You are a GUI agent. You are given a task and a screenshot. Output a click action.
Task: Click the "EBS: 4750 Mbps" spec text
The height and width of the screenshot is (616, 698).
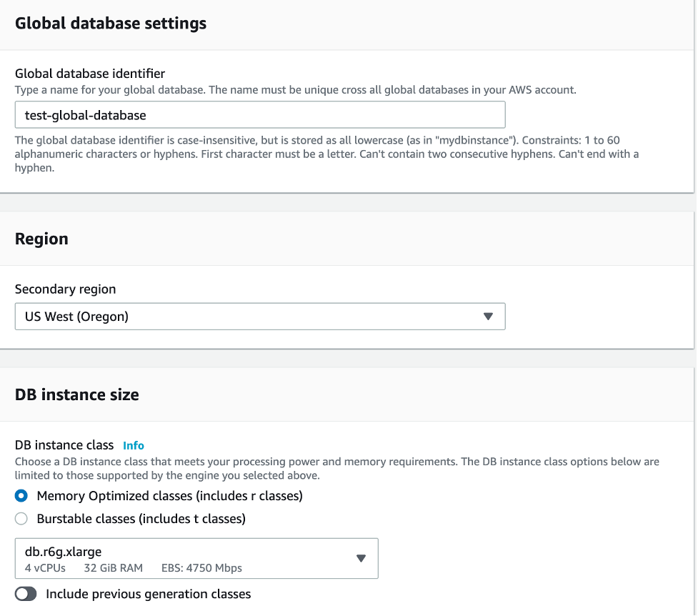tap(201, 568)
